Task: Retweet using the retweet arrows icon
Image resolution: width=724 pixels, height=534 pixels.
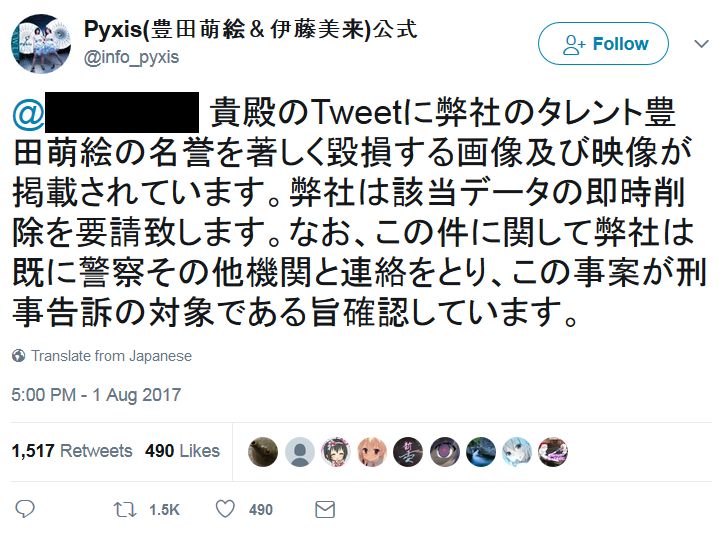Action: point(125,510)
